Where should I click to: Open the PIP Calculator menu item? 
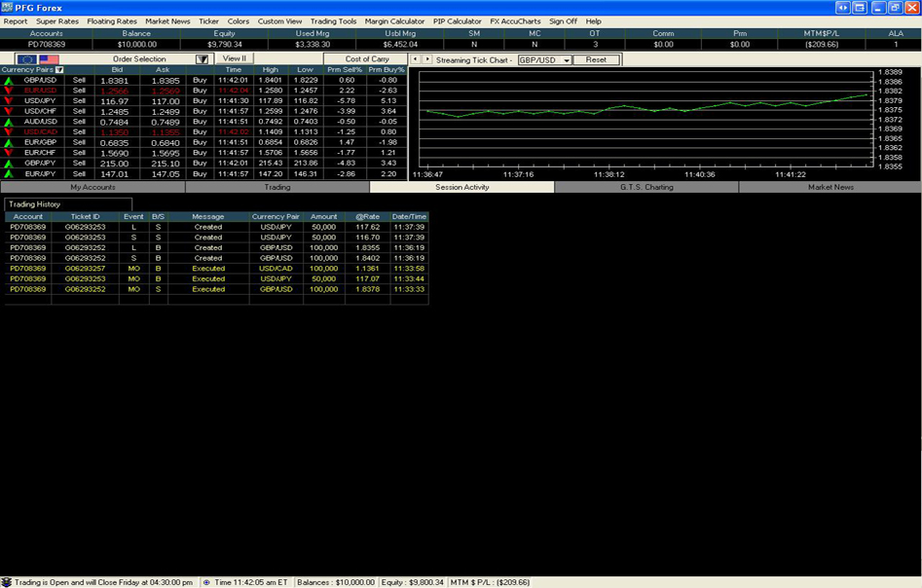(x=457, y=21)
